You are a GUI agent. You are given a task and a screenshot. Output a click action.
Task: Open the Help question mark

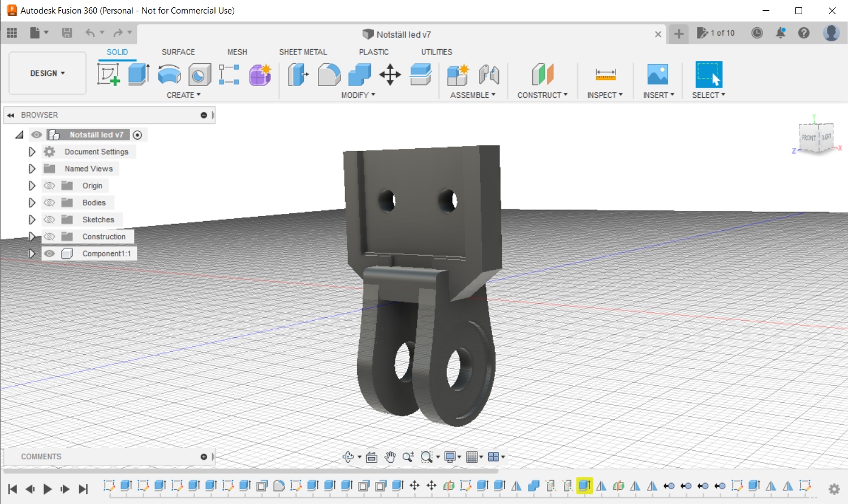804,33
